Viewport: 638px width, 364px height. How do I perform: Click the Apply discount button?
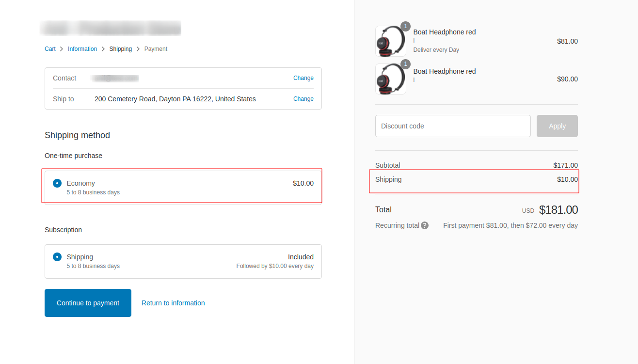coord(557,126)
